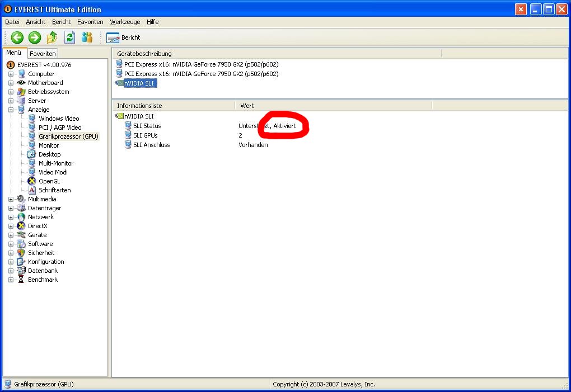Select Video Modi tree item

pos(53,172)
